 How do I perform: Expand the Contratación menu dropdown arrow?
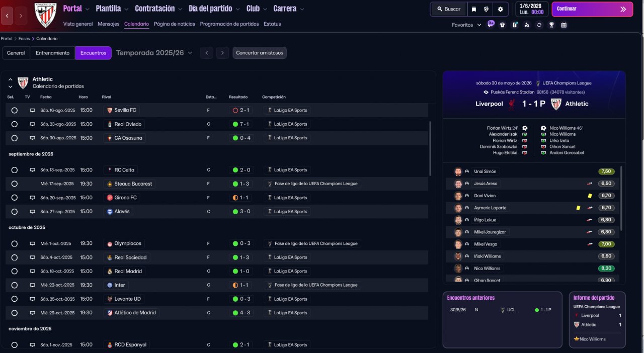(x=180, y=9)
